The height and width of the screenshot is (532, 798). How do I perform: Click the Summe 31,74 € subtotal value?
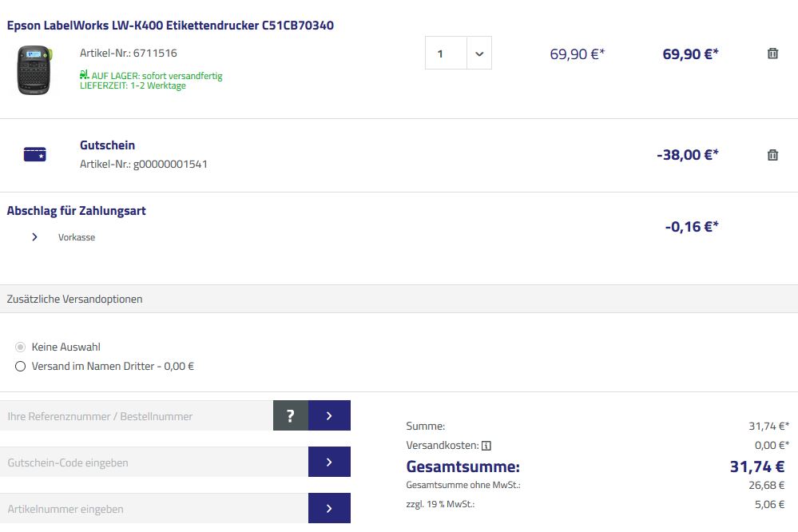tap(769, 426)
